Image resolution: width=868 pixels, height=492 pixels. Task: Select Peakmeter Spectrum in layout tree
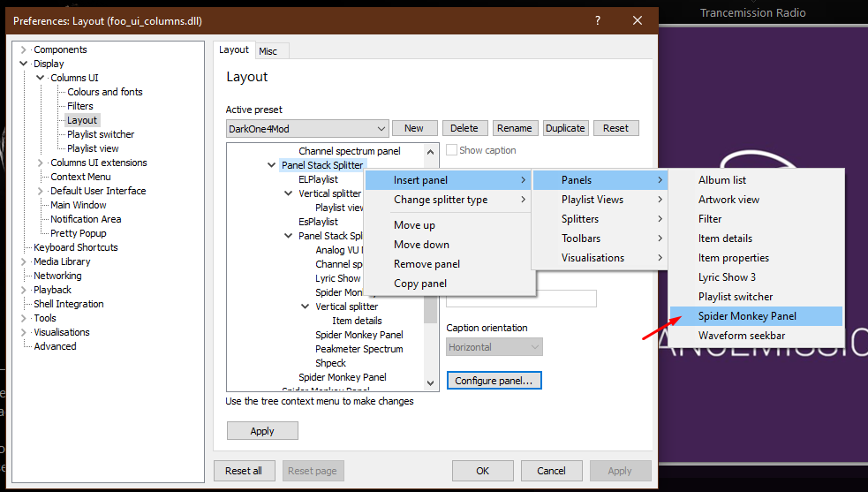click(x=359, y=349)
